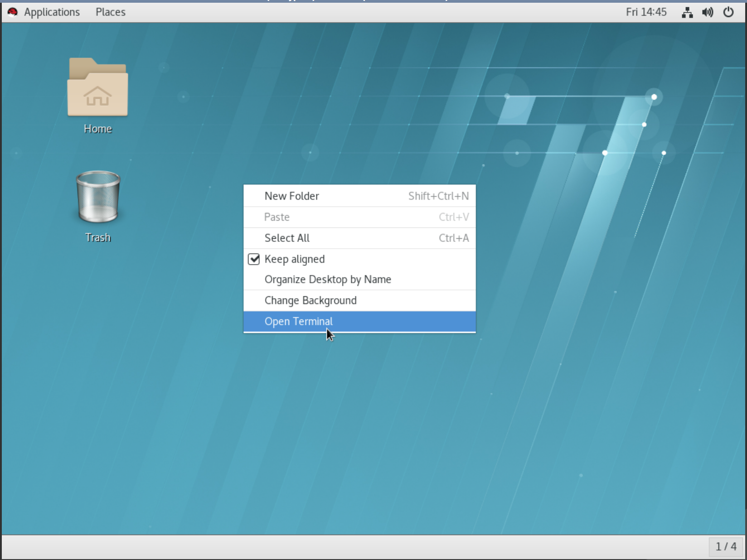
Task: Select the Home folder icon
Action: pyautogui.click(x=97, y=87)
